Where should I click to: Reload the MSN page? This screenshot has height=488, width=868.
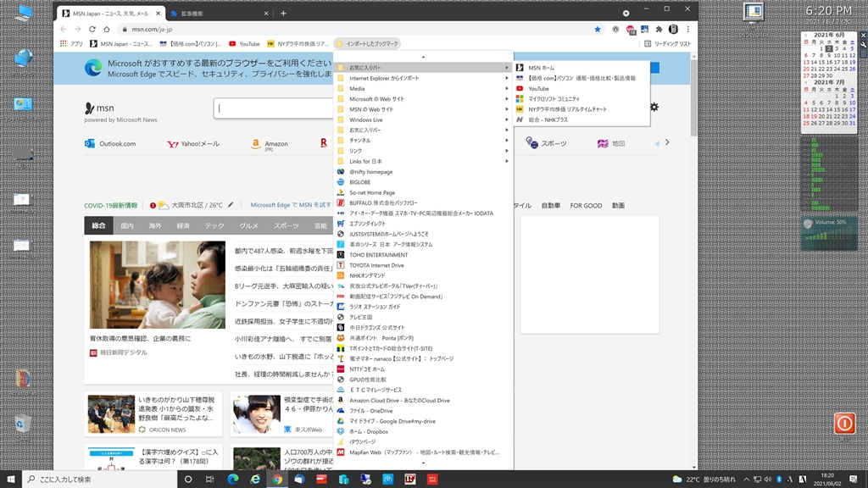[92, 30]
